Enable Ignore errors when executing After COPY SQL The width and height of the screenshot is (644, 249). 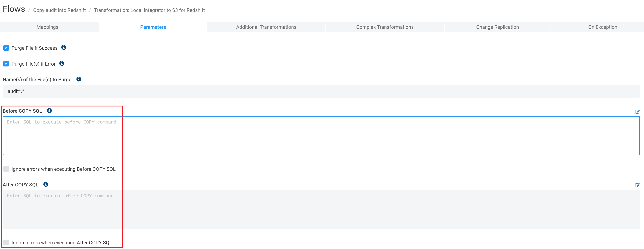click(x=6, y=242)
